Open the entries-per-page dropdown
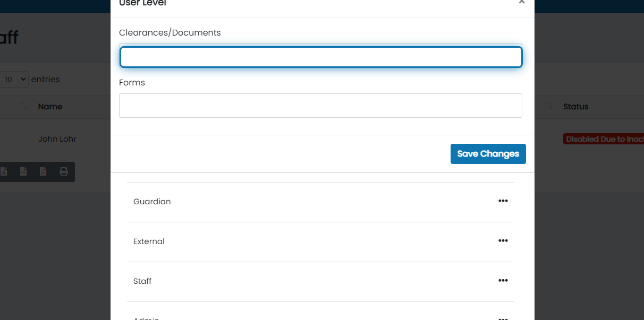 click(14, 80)
